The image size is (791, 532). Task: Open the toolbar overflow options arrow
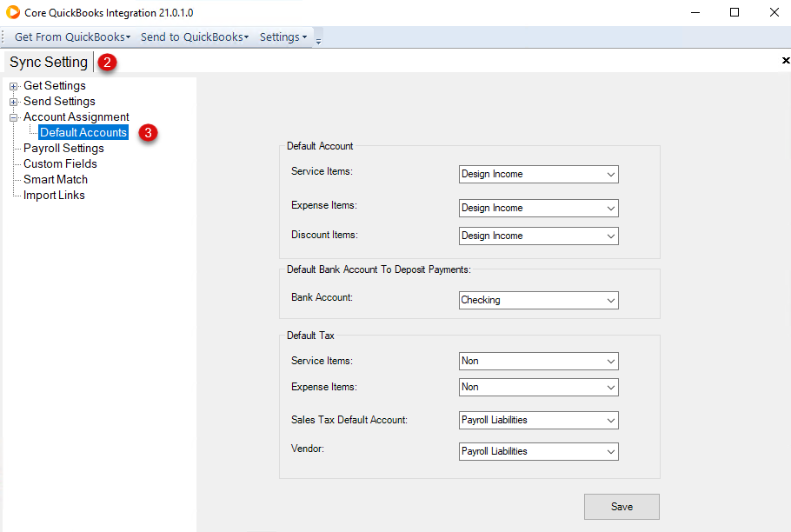coord(318,42)
